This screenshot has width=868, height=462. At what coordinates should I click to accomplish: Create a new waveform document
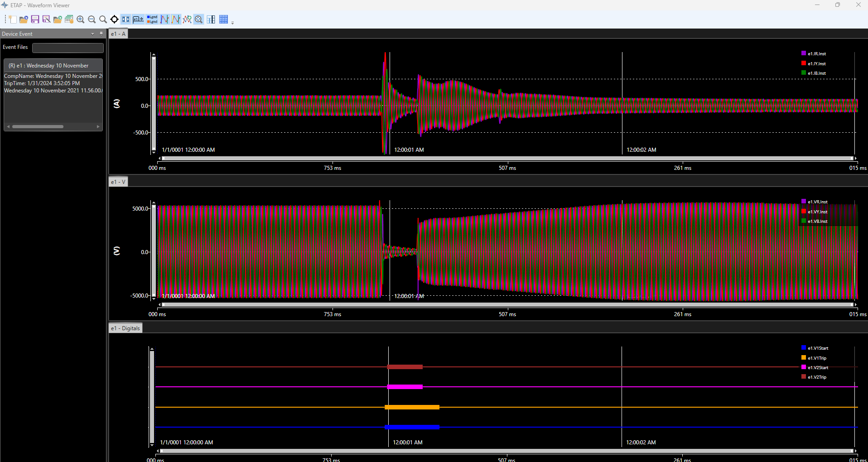coord(13,19)
